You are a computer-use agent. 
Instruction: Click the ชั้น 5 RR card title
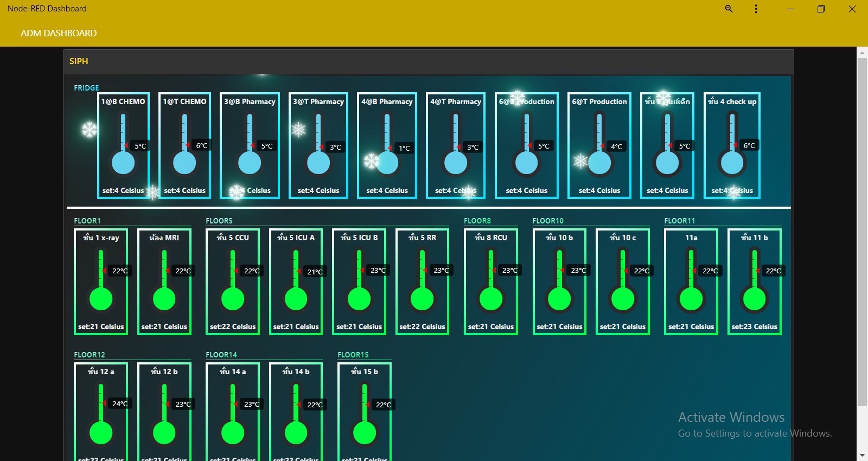click(x=422, y=238)
